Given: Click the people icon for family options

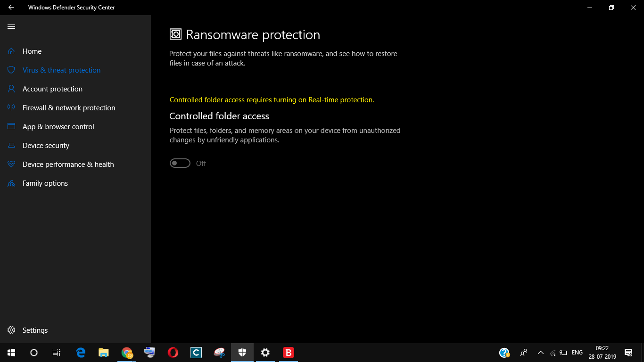Looking at the screenshot, I should point(11,183).
